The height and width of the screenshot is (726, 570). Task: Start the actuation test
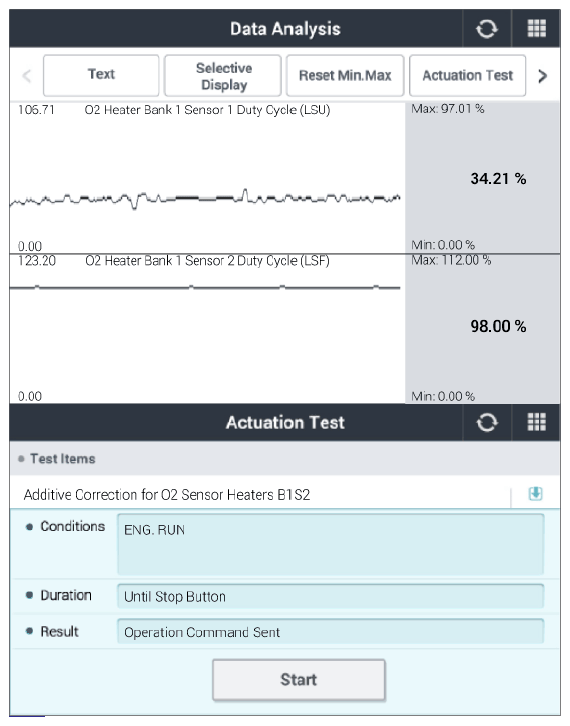(x=299, y=680)
